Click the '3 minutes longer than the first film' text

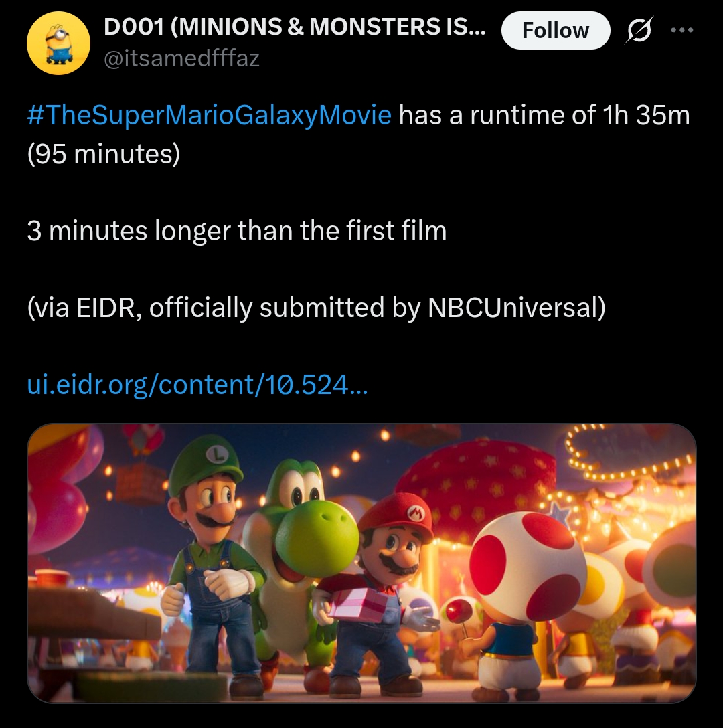point(237,232)
